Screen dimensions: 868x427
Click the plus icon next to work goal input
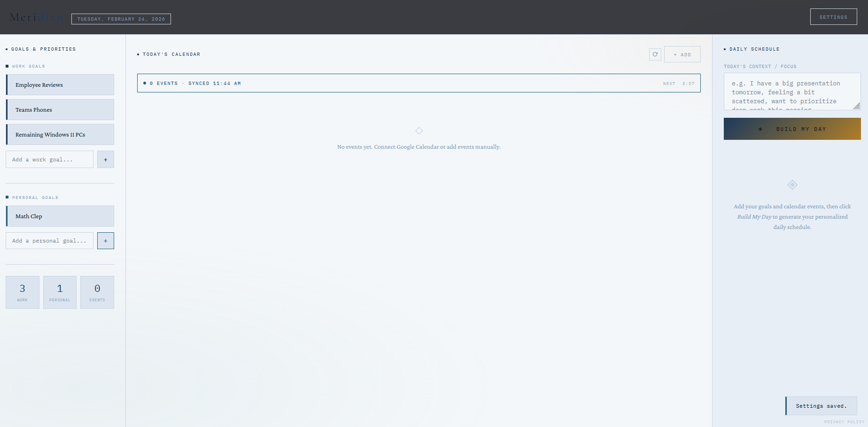(x=105, y=159)
